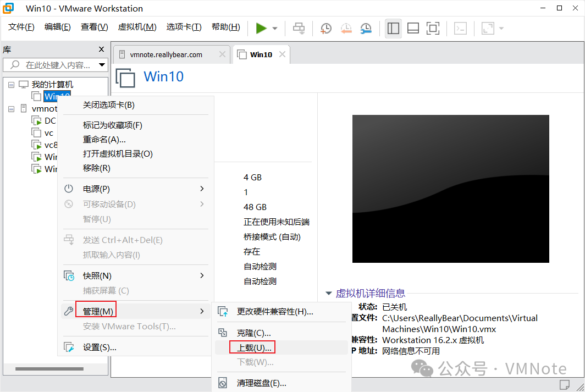This screenshot has height=392, width=585.
Task: Choose 打开虚拟机目录(O) menu entry
Action: pos(118,154)
